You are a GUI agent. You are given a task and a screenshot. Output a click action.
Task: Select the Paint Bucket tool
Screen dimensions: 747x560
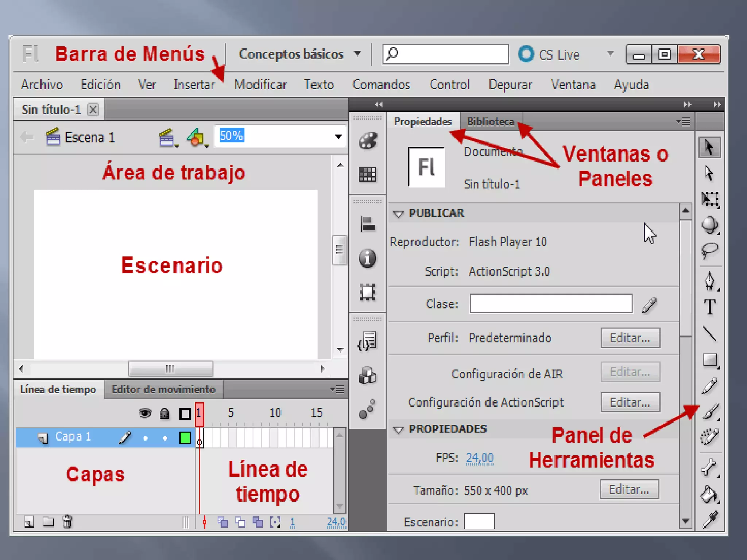click(x=709, y=494)
